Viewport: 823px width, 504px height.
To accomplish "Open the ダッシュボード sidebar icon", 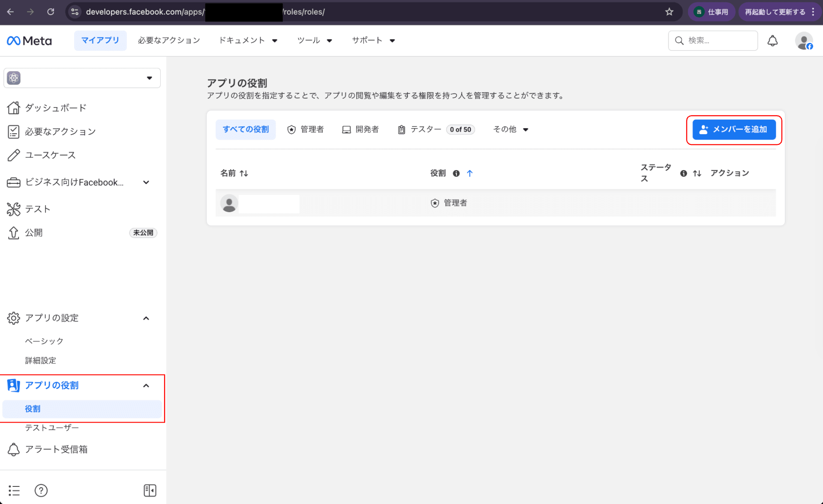I will click(13, 108).
